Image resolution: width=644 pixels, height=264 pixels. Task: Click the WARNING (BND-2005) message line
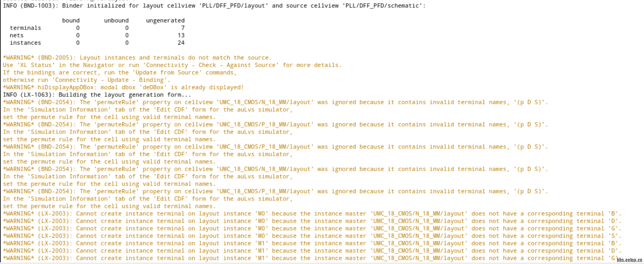[137, 58]
